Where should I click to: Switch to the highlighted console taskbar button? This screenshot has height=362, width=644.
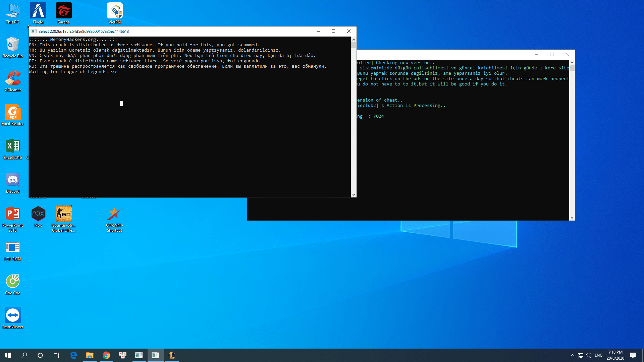(x=155, y=355)
